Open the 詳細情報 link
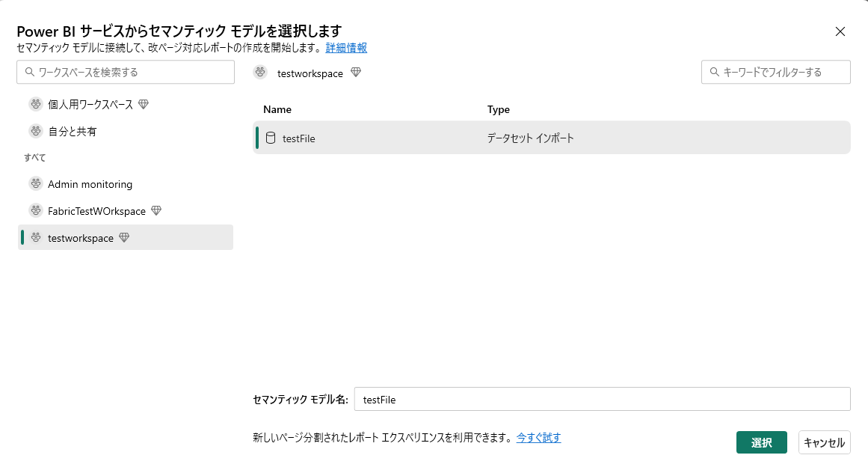The width and height of the screenshot is (868, 470). pos(347,48)
